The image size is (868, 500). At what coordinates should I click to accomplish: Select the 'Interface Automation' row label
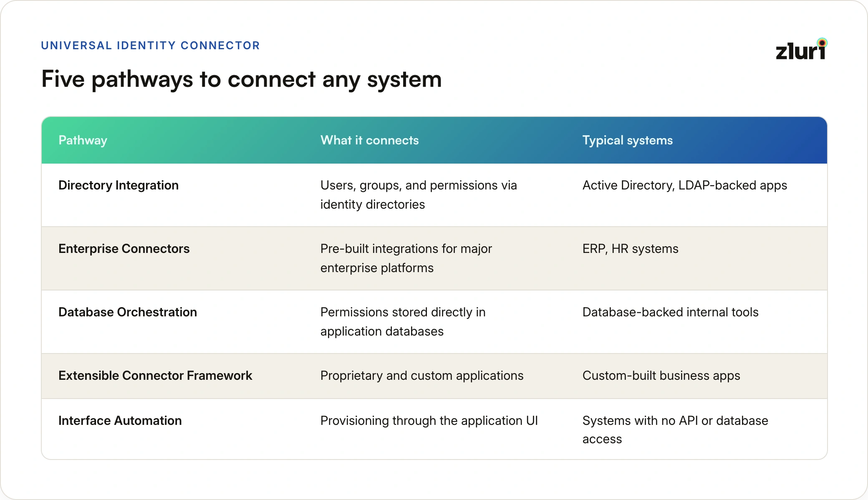point(120,421)
